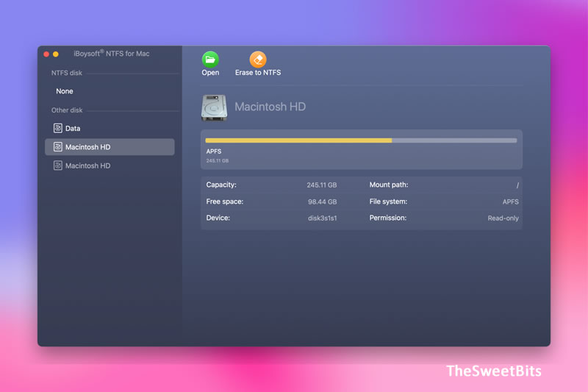Click the Macintosh HD title heading

[x=270, y=107]
